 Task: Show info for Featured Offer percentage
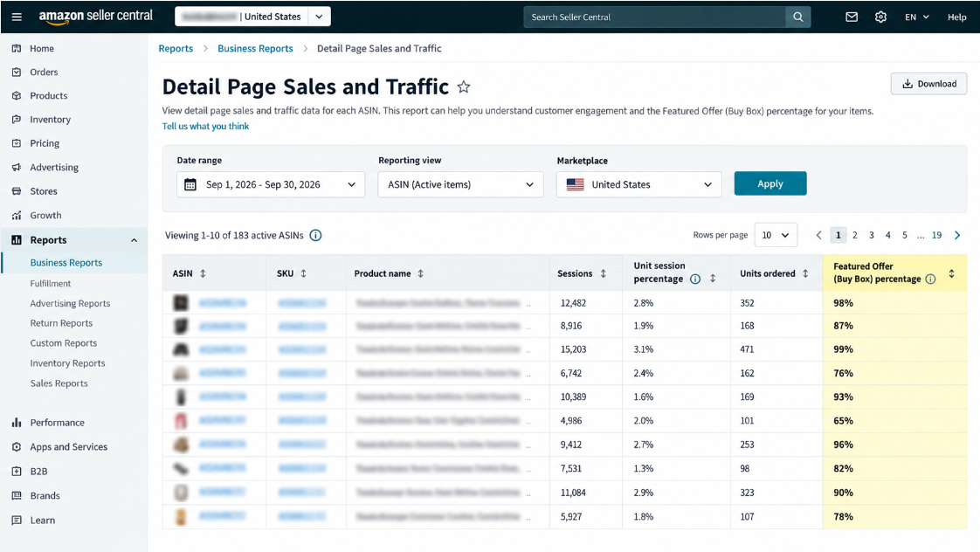pos(930,279)
